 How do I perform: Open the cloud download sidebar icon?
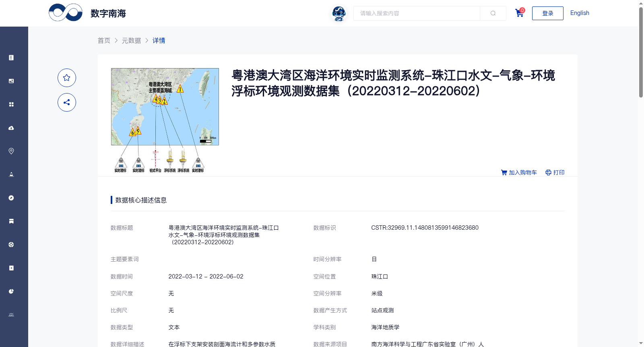[x=11, y=128]
